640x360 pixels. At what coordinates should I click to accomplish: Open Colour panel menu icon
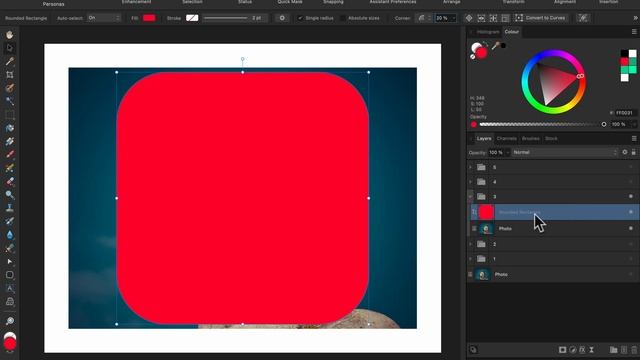coord(634,32)
